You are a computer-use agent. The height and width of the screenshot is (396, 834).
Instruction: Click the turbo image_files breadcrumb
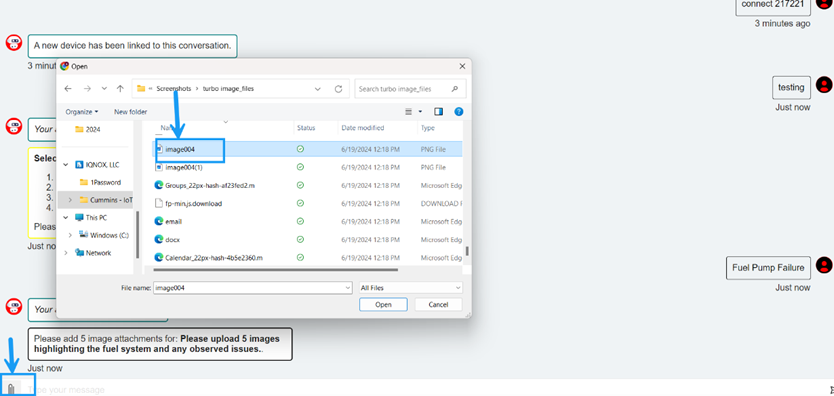tap(228, 89)
